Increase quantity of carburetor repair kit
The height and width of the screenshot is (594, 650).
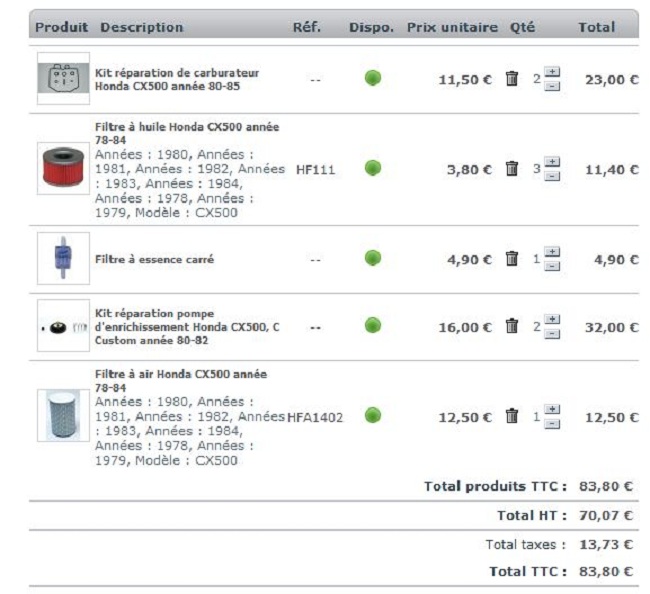pos(553,73)
